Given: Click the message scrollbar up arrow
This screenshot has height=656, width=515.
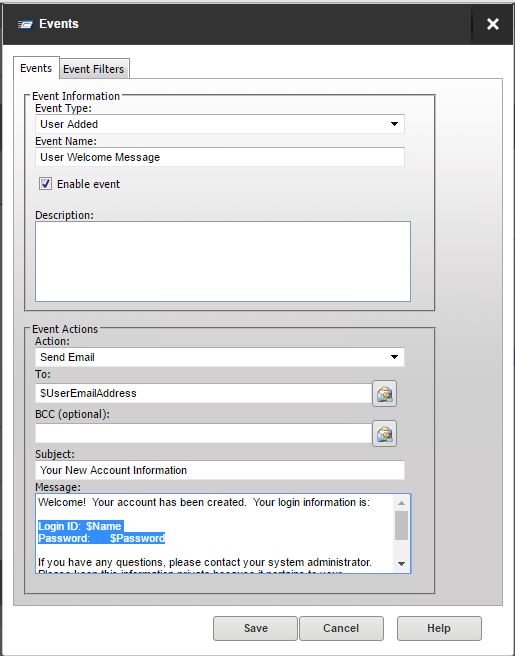Looking at the screenshot, I should coord(401,503).
